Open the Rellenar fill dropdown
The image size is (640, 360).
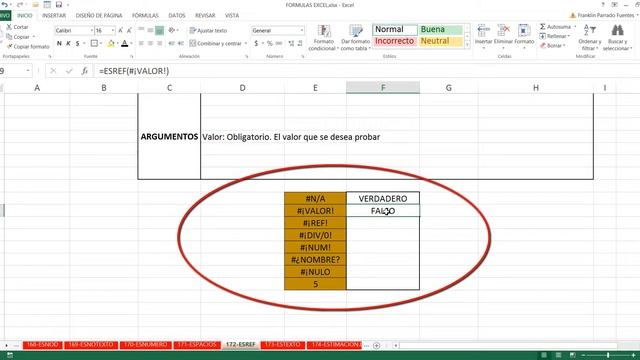555,36
